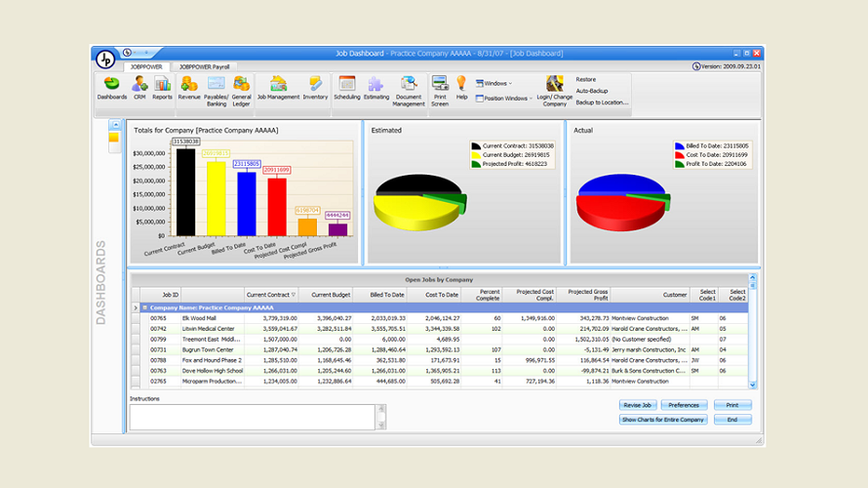Screen dimensions: 868x488
Task: Select the Restore menu item
Action: click(x=586, y=79)
